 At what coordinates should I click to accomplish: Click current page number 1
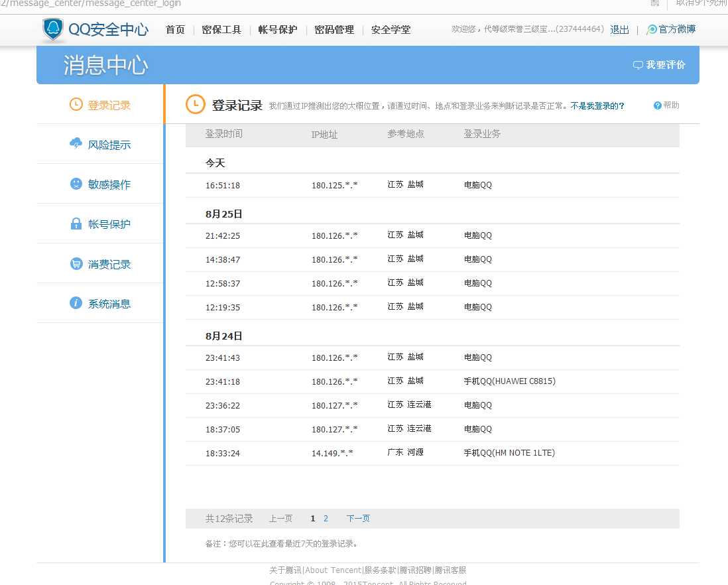[x=313, y=519]
